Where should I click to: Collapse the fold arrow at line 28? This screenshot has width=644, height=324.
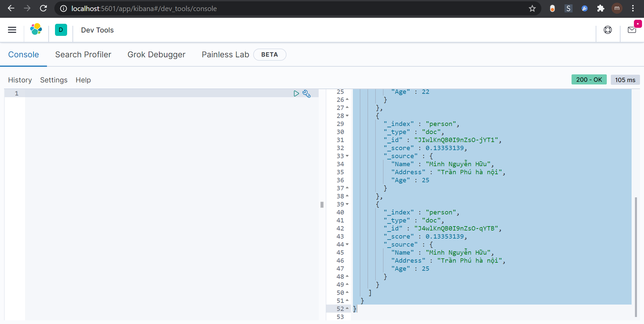347,116
